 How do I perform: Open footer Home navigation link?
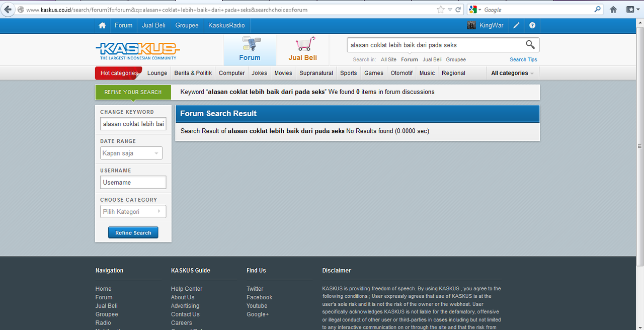click(103, 289)
